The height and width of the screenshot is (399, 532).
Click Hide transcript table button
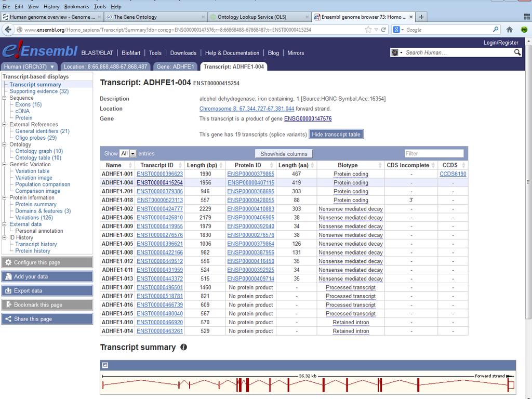(336, 135)
